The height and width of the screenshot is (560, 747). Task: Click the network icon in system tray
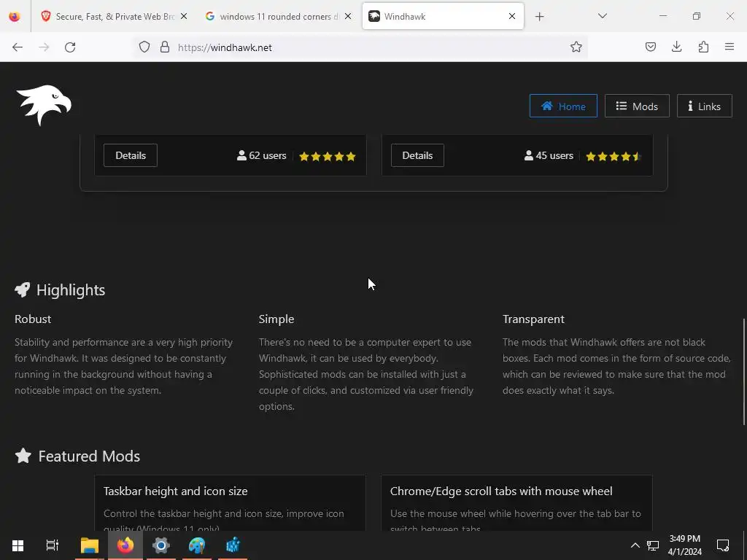coord(653,545)
